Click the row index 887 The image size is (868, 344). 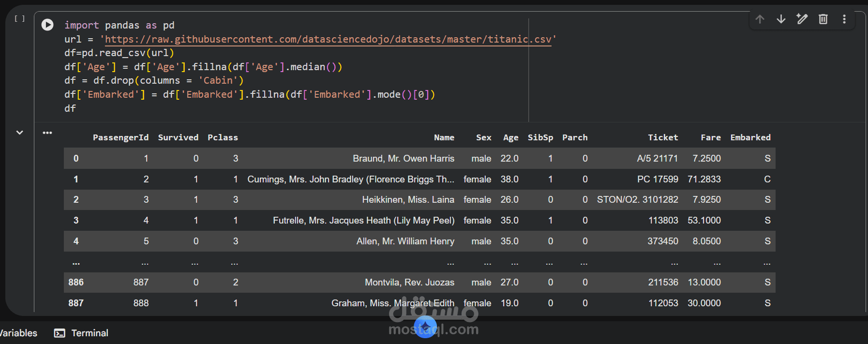tap(76, 303)
